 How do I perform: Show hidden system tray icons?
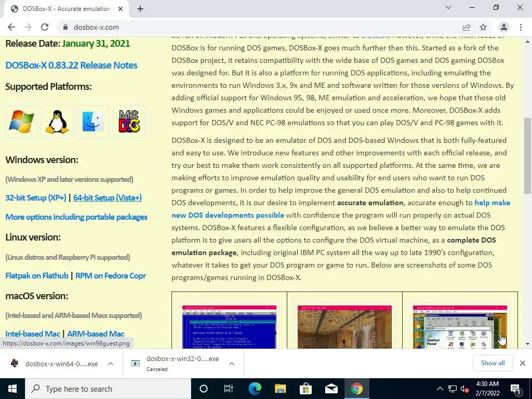440,389
